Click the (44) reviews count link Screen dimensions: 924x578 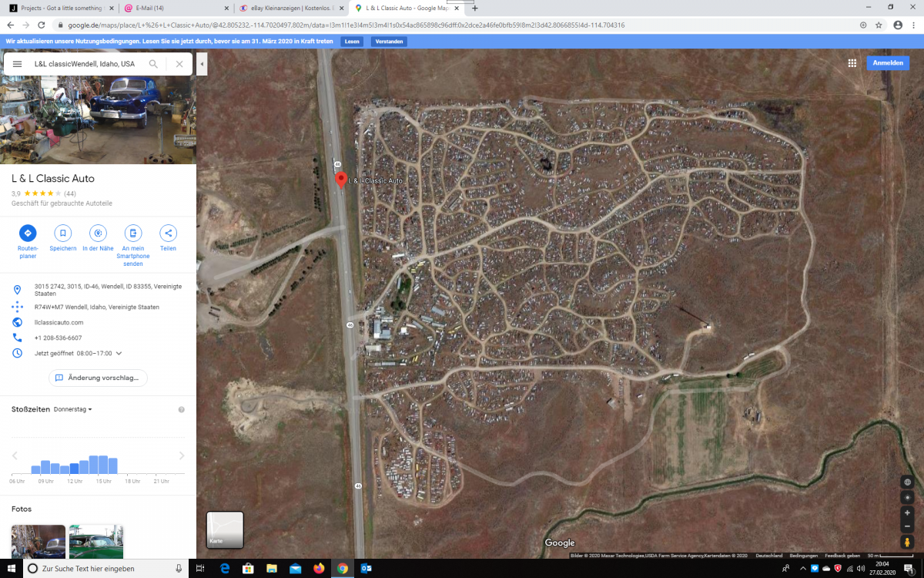click(x=70, y=193)
